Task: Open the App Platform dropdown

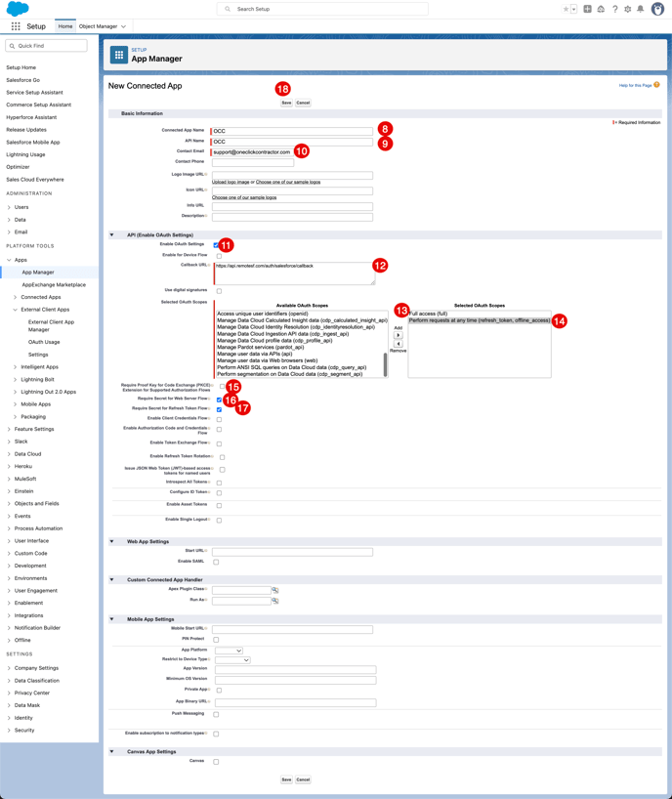Action: [x=229, y=651]
